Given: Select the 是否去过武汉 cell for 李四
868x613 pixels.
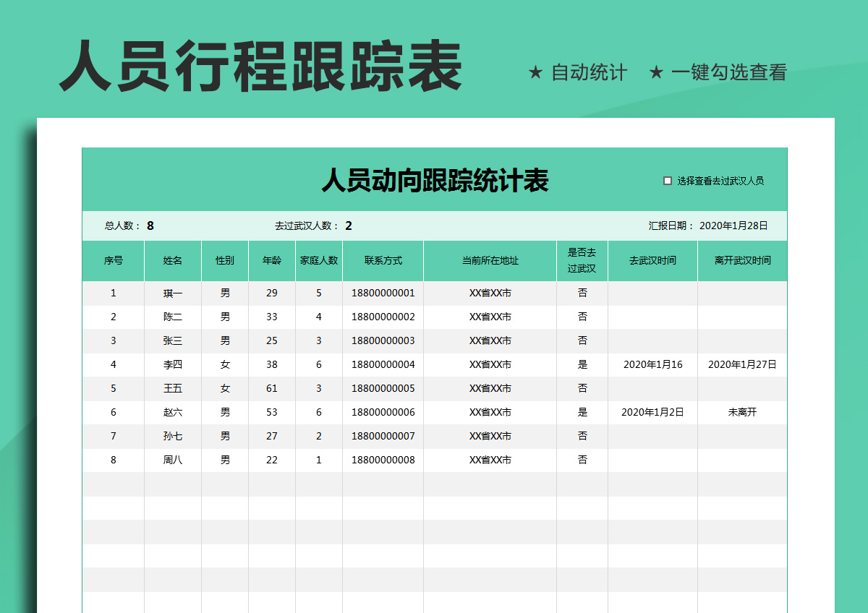Looking at the screenshot, I should coord(582,365).
